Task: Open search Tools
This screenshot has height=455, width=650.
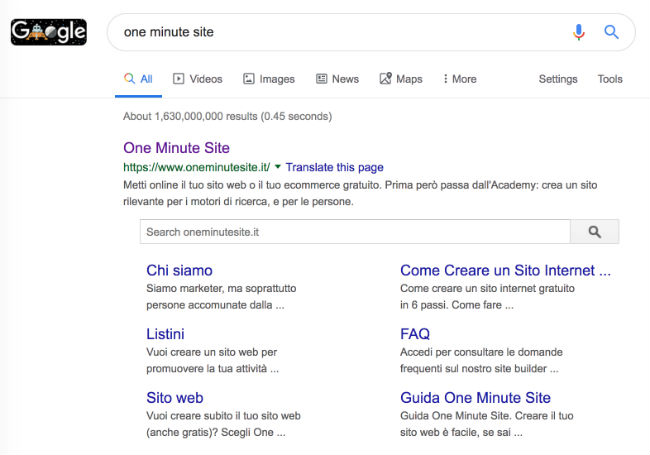Action: (x=610, y=79)
